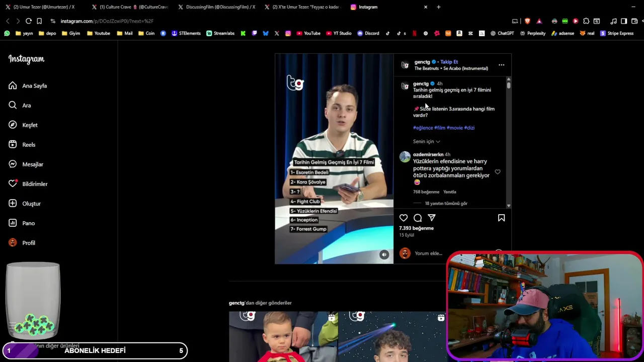644x362 pixels.
Task: Open the Youtube bookmarks folder
Action: click(x=99, y=33)
